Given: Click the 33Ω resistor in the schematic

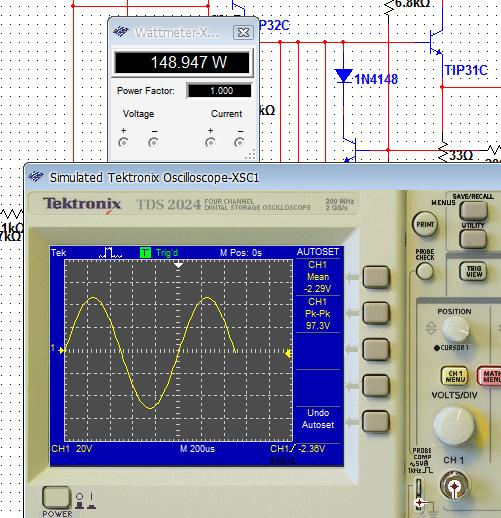Looking at the screenshot, I should point(443,153).
